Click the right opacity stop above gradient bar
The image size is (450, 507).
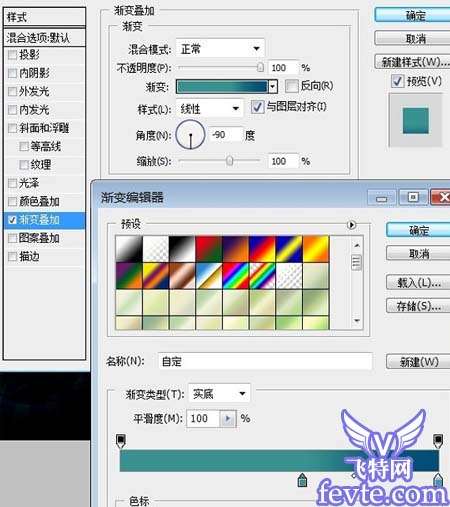438,441
